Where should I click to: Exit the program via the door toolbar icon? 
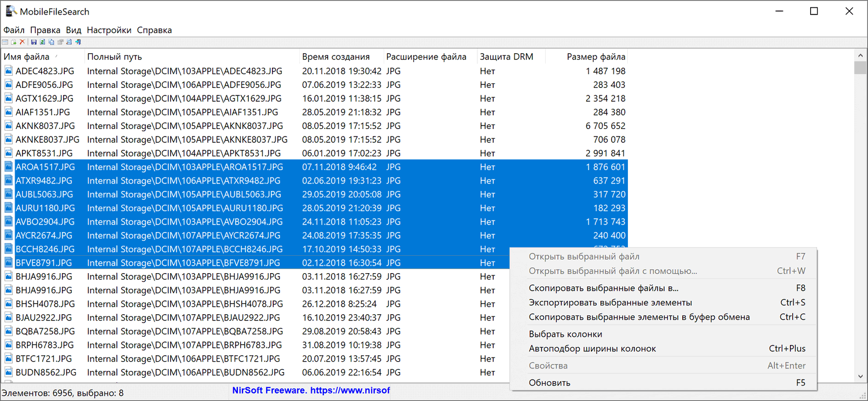tap(78, 42)
